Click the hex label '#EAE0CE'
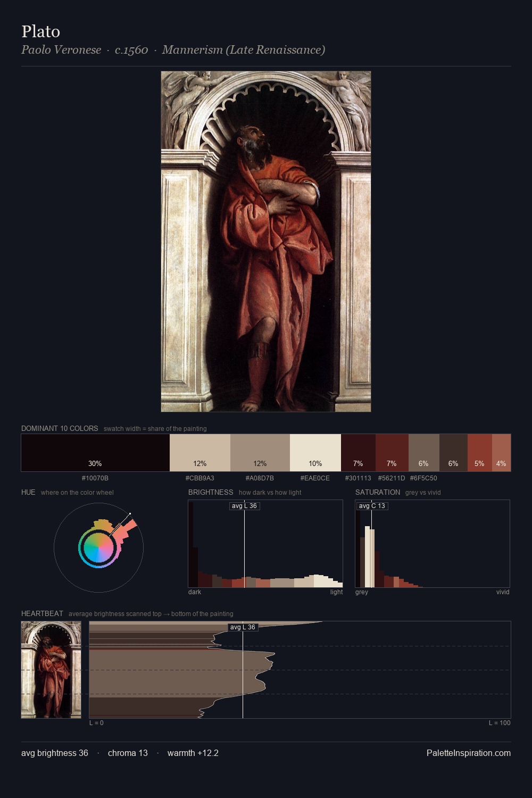The height and width of the screenshot is (798, 532). [x=315, y=478]
